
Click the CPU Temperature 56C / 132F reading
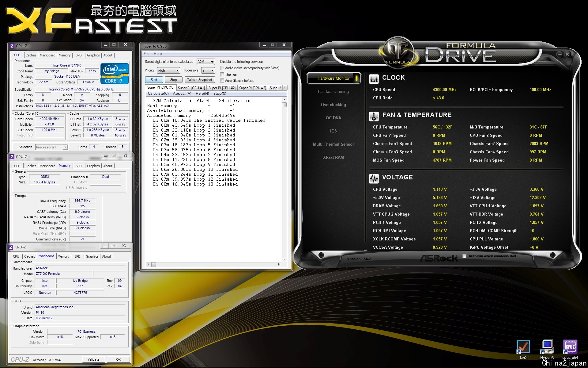point(442,127)
